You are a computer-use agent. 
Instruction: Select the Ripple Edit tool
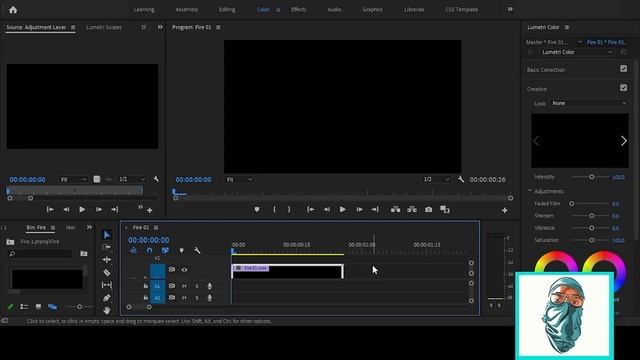tap(107, 260)
